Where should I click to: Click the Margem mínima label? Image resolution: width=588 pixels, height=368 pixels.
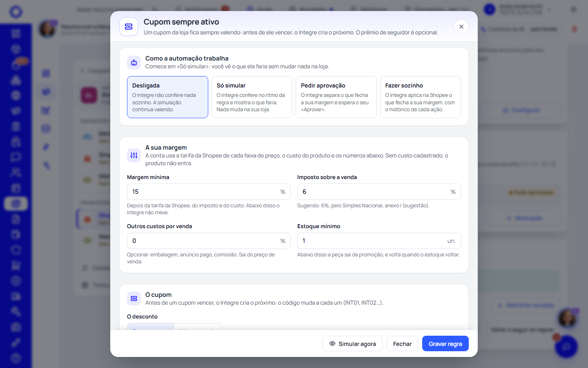coord(148,177)
